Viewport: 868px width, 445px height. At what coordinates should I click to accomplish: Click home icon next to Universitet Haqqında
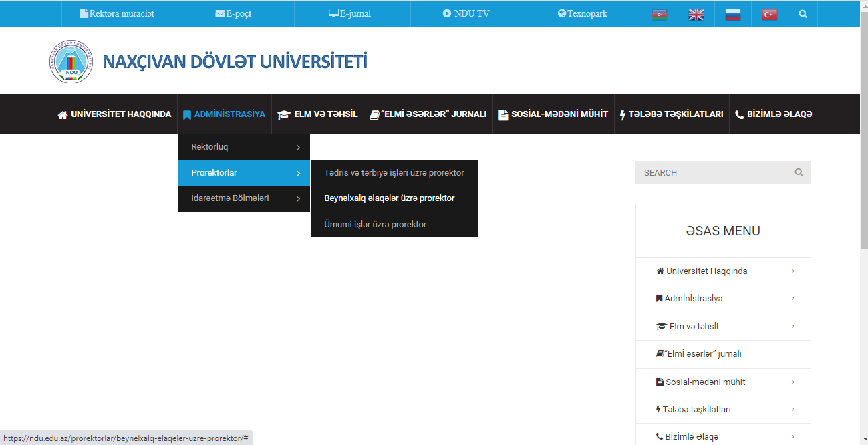(x=63, y=114)
